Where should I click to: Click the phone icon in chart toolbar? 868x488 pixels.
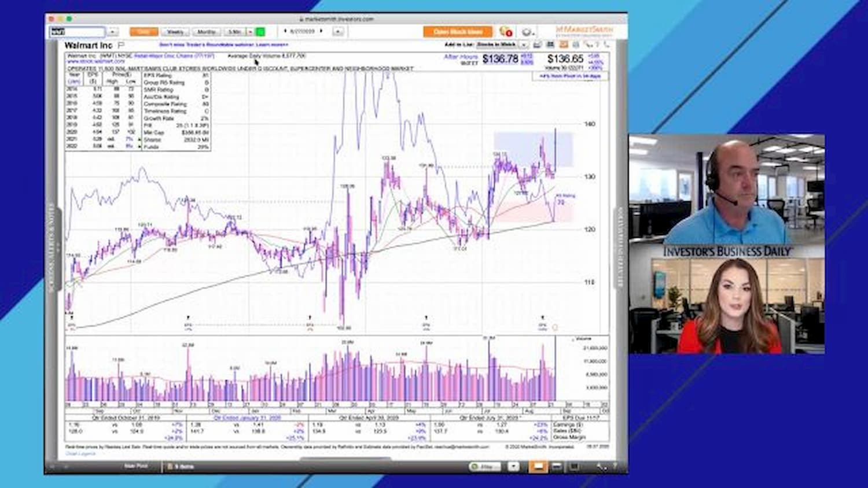606,45
